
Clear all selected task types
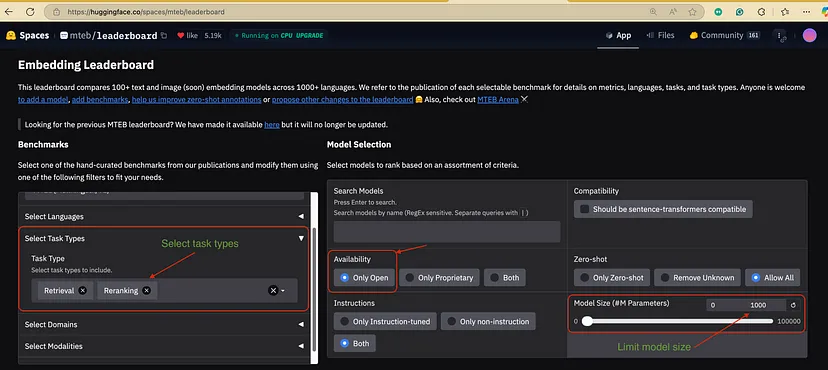272,290
